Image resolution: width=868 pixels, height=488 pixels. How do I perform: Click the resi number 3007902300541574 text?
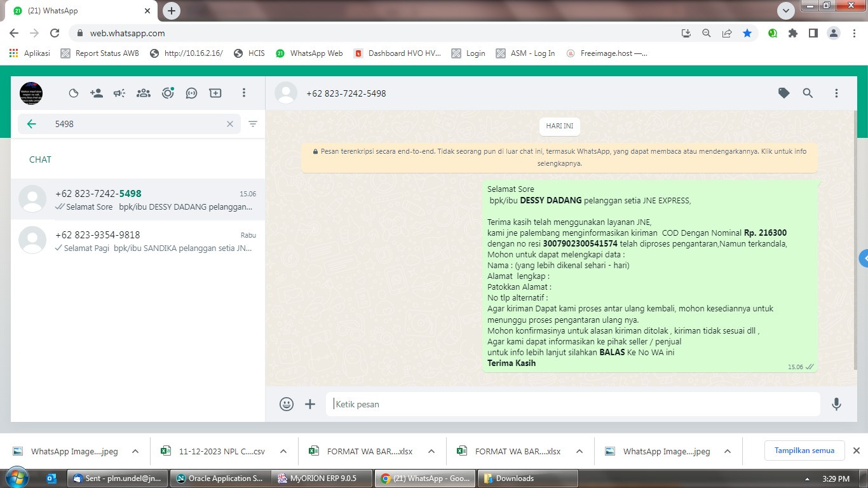pos(580,243)
